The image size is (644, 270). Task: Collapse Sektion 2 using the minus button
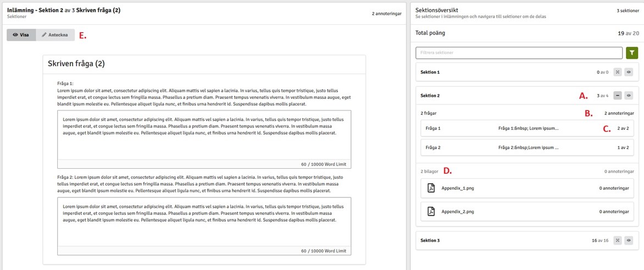click(618, 96)
